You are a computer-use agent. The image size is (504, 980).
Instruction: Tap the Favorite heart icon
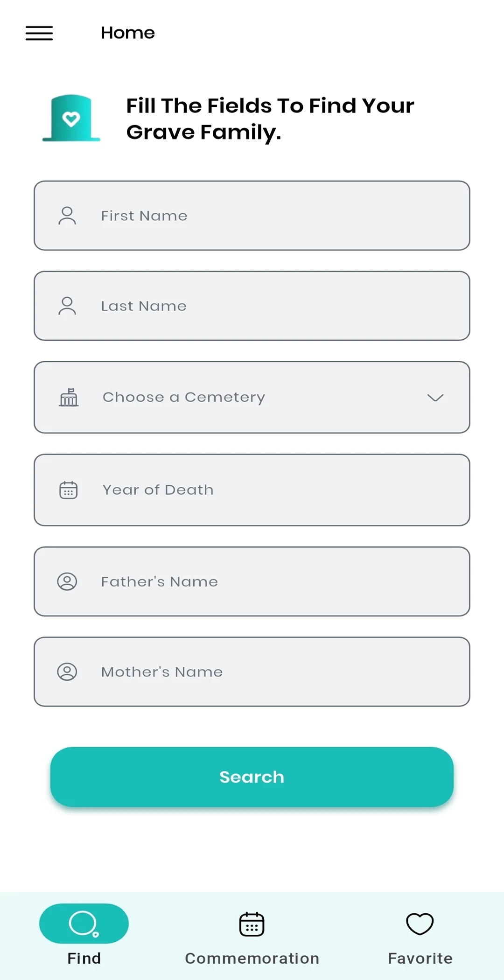click(420, 924)
